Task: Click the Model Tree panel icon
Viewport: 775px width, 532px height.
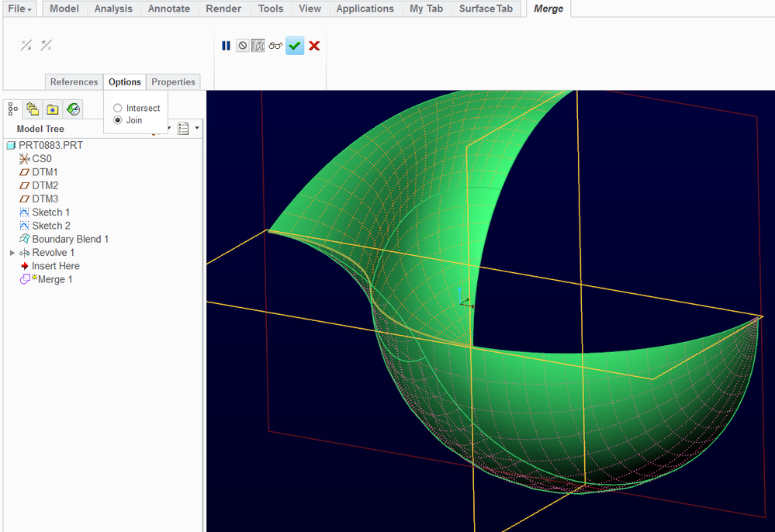Action: (13, 109)
